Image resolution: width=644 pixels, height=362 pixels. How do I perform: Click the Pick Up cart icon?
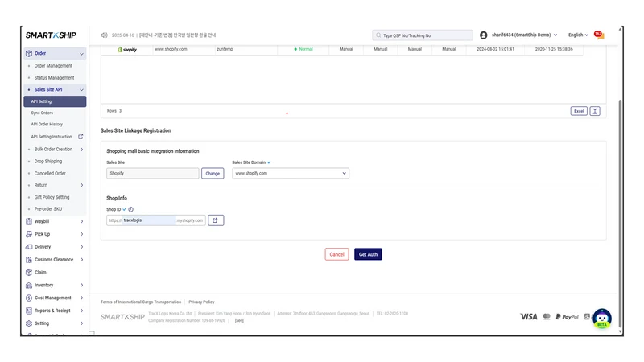point(29,234)
